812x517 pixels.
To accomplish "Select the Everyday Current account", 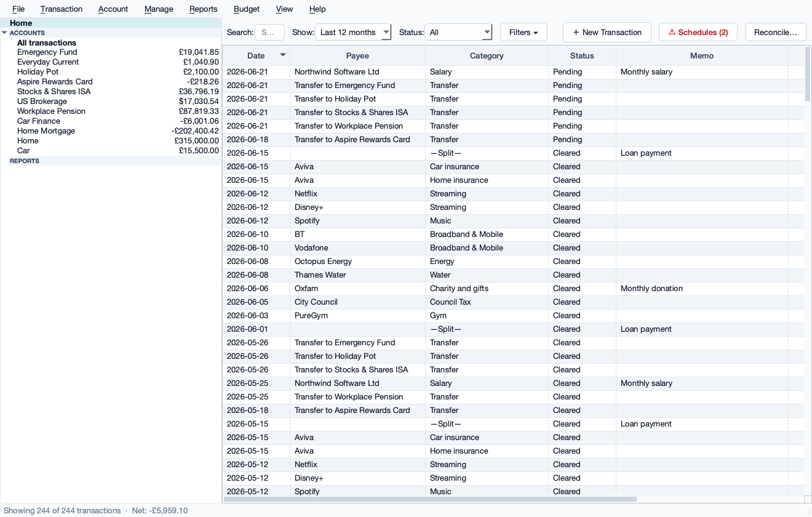I will tap(111, 62).
